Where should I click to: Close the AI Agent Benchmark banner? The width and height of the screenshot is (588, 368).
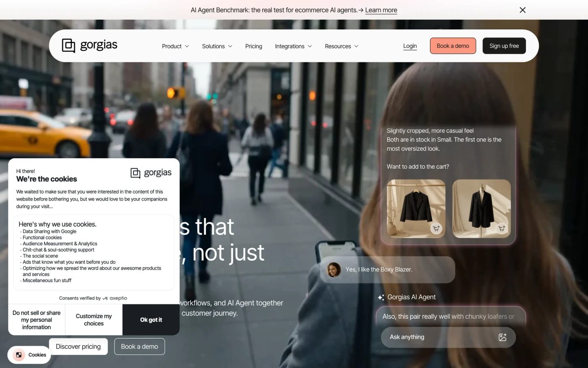[x=522, y=10]
